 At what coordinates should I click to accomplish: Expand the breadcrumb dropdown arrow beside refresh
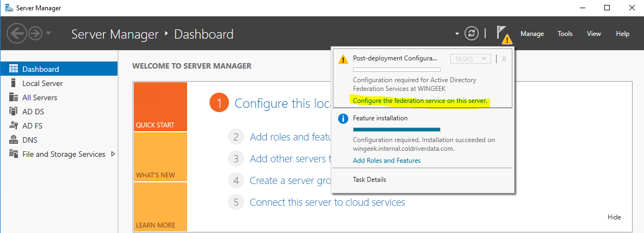pos(457,34)
